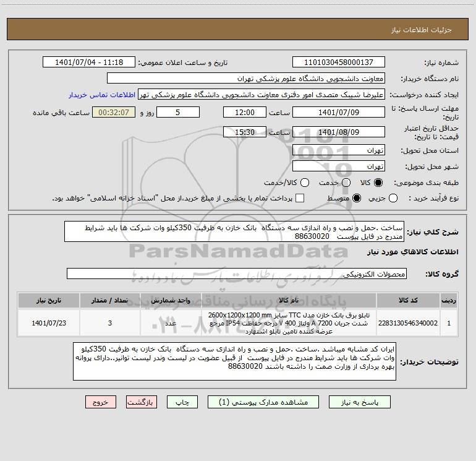Click the تاریخ نیاز column header
Viewport: 476px width, 461px height.
[x=49, y=300]
